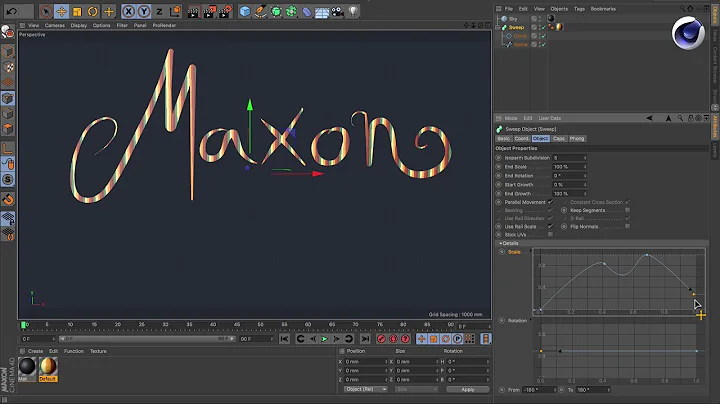Select the black Mat material thumbnail

(27, 367)
